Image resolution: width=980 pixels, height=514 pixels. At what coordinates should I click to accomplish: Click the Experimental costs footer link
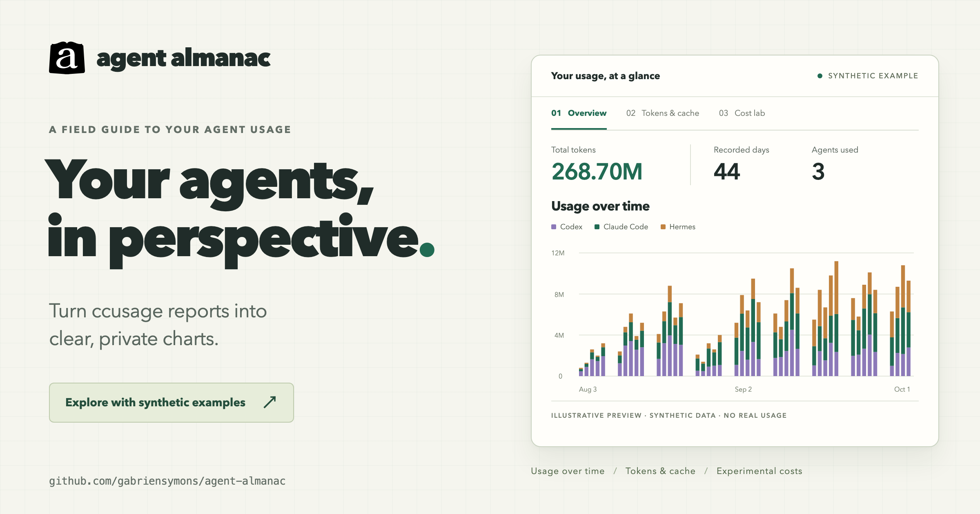[759, 471]
